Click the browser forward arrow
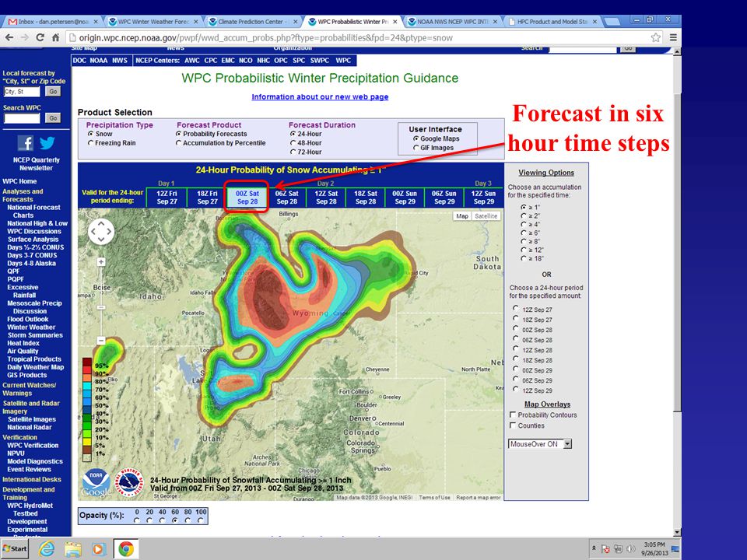Viewport: 747px width, 560px height. point(24,37)
